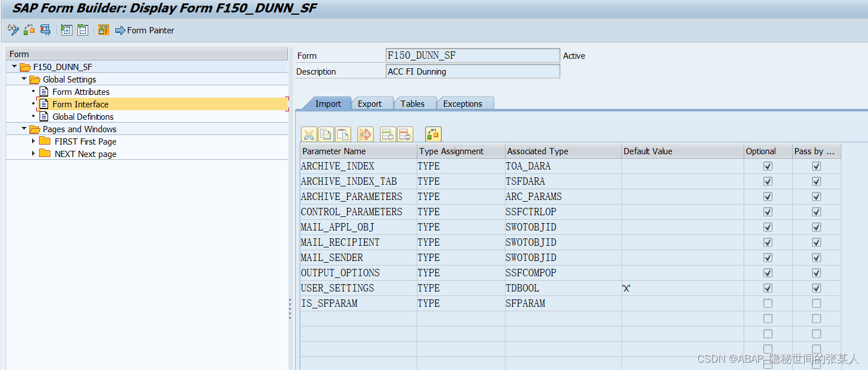Click the Paste icon above the parameter table
The width and height of the screenshot is (868, 370).
click(x=343, y=134)
